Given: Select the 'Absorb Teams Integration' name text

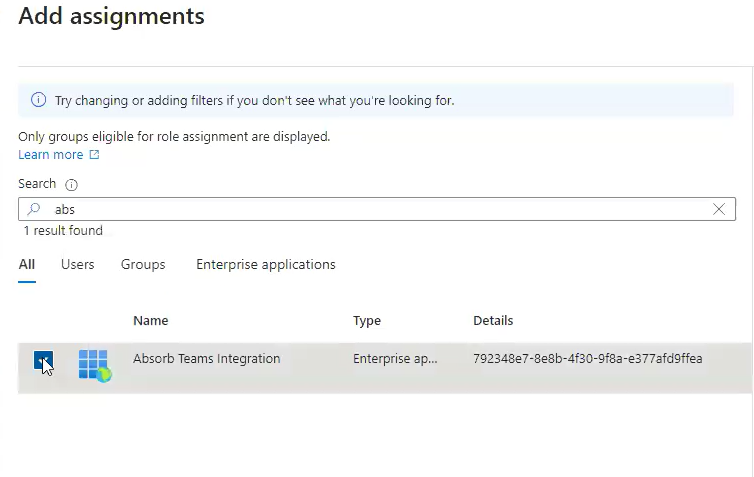Looking at the screenshot, I should coord(207,359).
